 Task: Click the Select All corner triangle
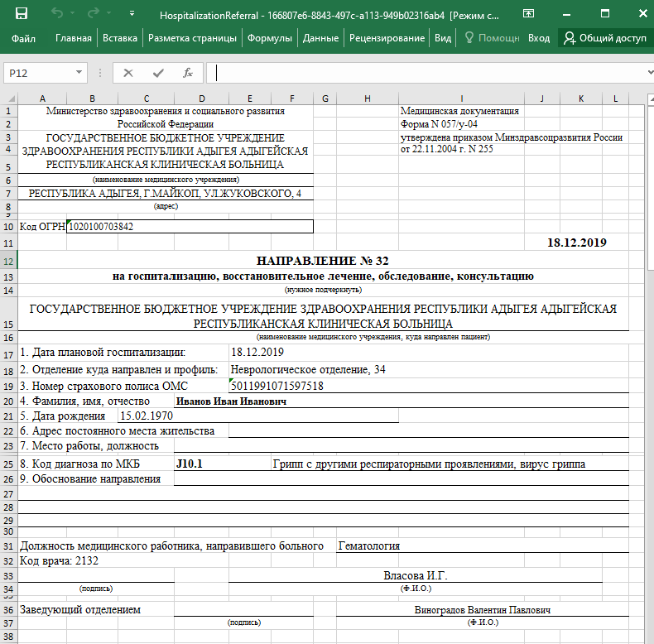point(12,99)
